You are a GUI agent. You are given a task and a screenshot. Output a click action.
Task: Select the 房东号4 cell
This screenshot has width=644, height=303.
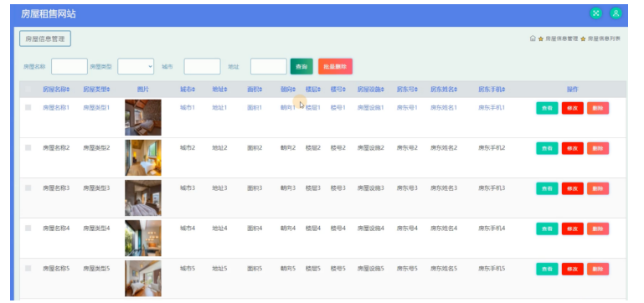coord(408,229)
